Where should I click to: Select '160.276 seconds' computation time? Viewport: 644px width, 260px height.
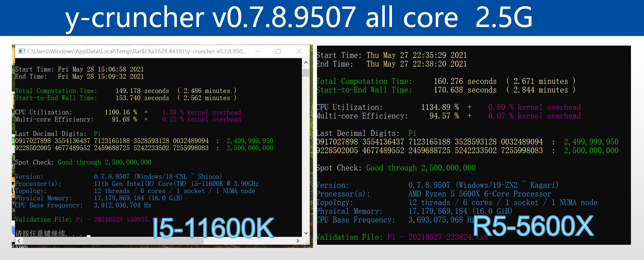(465, 81)
